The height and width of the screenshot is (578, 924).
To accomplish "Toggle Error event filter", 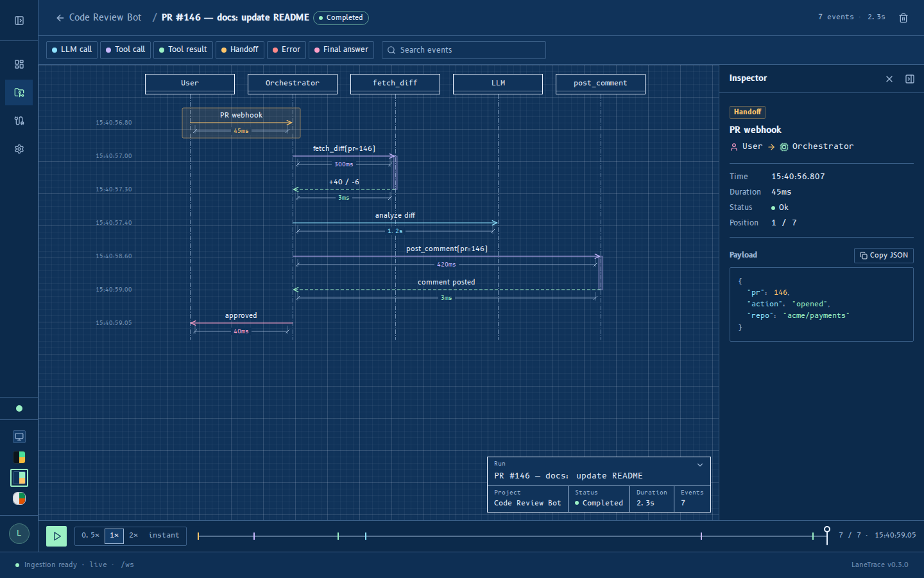I will click(x=287, y=49).
